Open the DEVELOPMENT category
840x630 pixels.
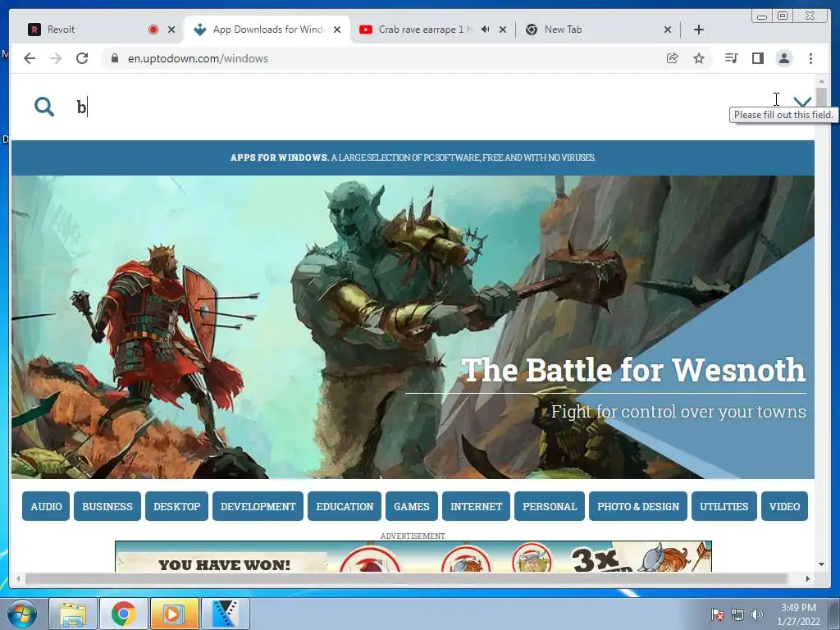click(258, 506)
